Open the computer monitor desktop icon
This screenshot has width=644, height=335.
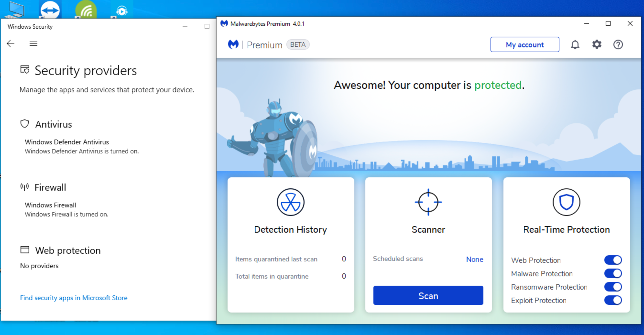[x=16, y=10]
